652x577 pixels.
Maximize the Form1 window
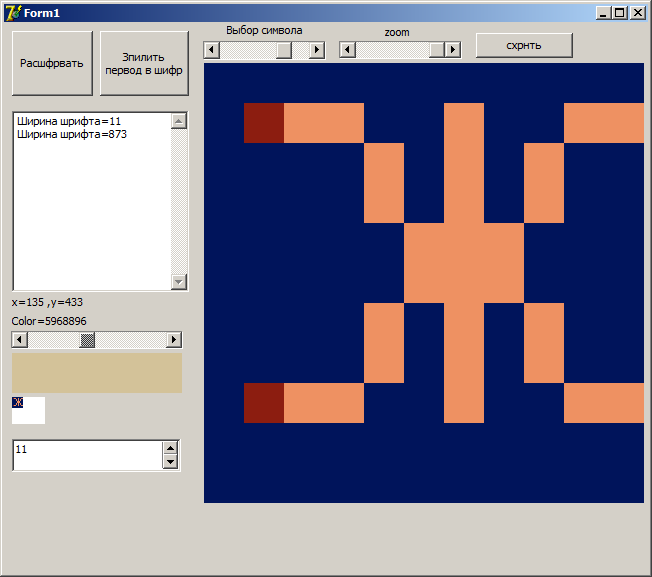(620, 13)
